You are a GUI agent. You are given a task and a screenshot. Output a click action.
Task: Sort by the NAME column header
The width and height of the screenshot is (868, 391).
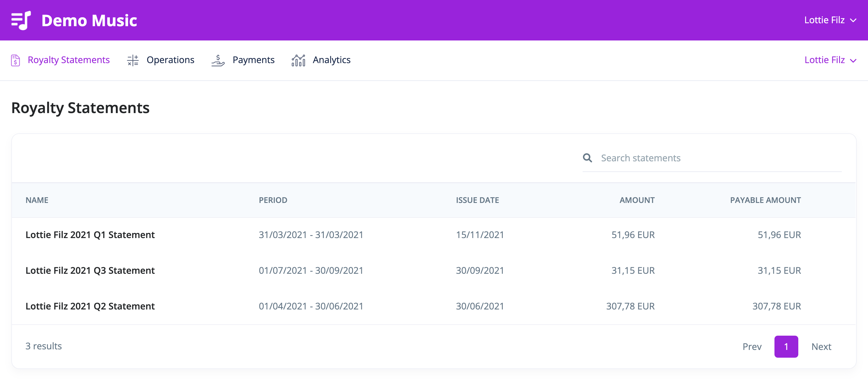[x=37, y=200]
